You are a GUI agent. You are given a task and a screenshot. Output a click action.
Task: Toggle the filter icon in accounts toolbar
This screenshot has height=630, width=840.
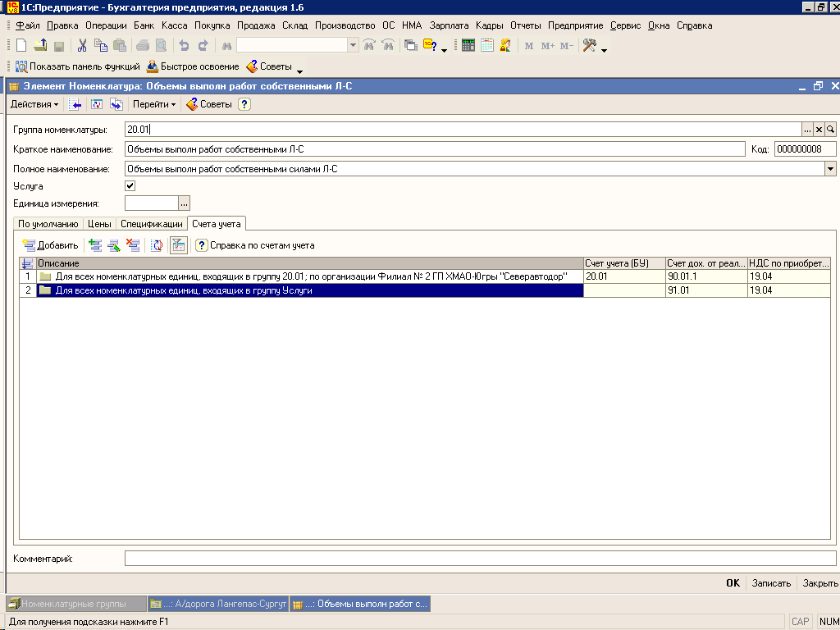pos(179,245)
